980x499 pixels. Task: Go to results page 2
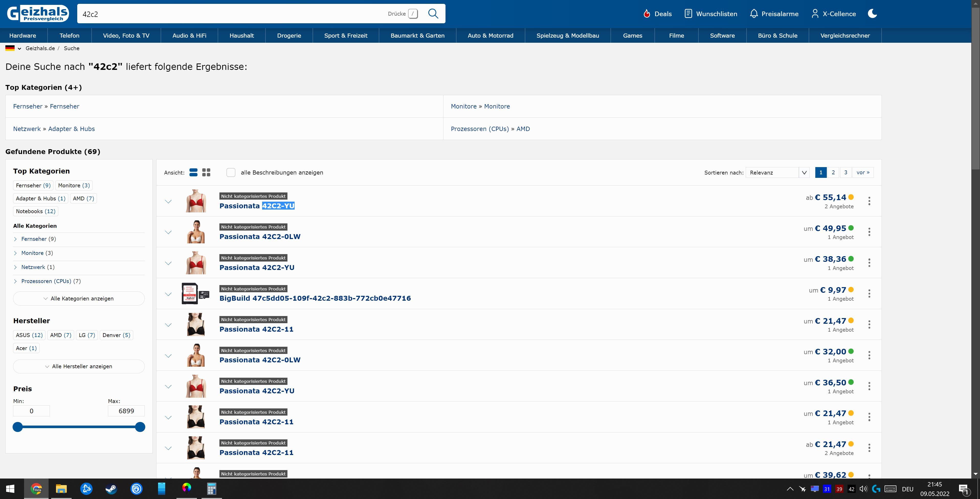click(833, 172)
